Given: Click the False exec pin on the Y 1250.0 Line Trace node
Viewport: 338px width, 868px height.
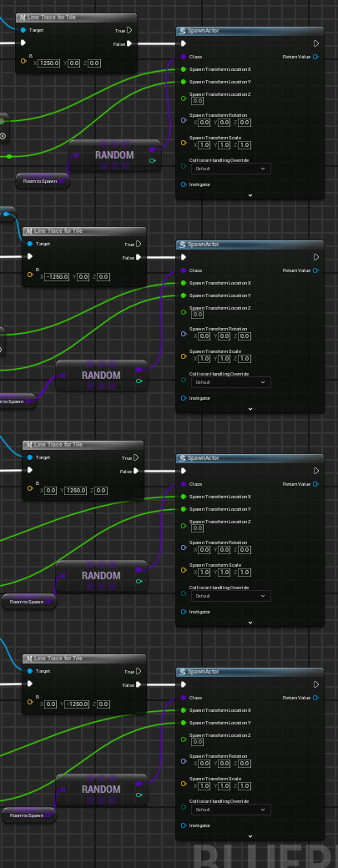Looking at the screenshot, I should 136,471.
